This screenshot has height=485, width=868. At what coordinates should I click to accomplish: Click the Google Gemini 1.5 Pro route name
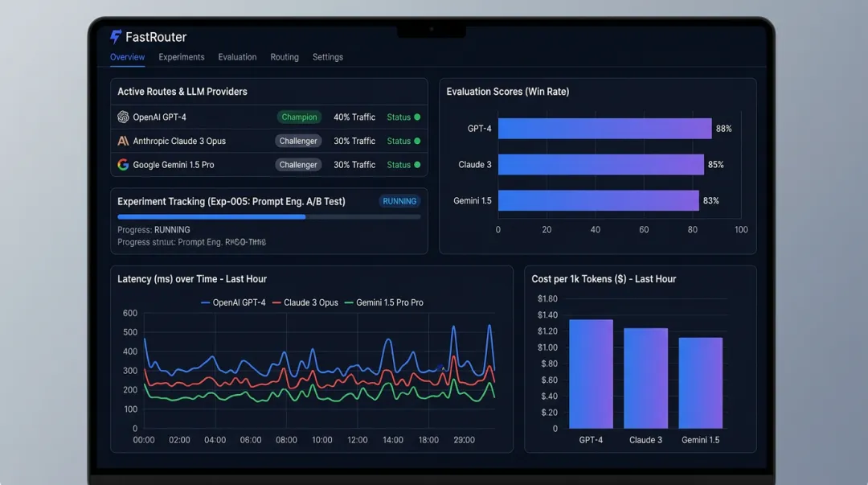[174, 165]
